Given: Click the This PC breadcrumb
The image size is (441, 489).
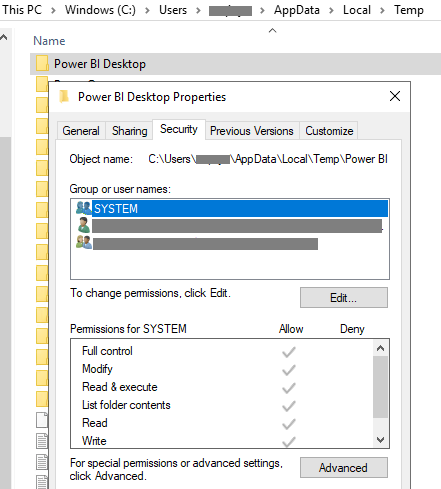Looking at the screenshot, I should coord(22,10).
